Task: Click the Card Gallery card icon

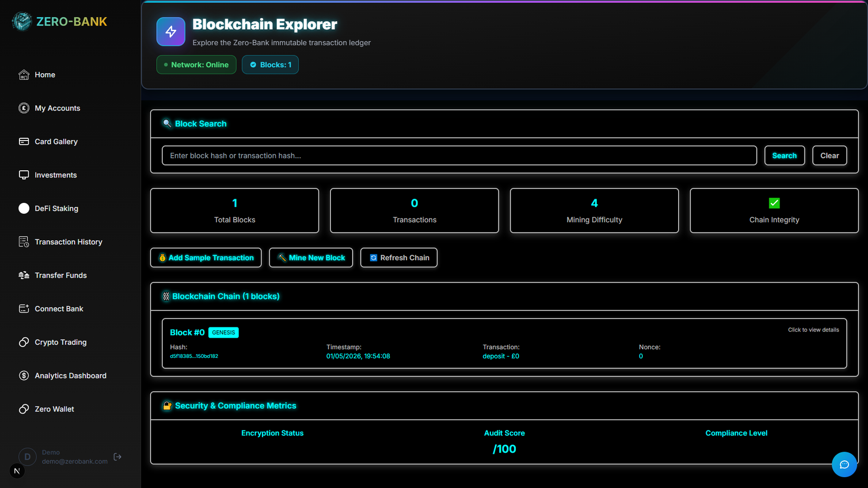Action: click(24, 142)
